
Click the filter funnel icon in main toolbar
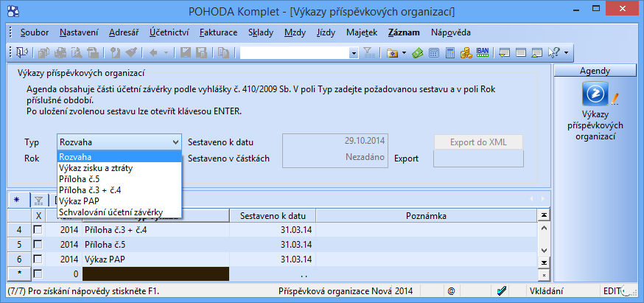[368, 52]
